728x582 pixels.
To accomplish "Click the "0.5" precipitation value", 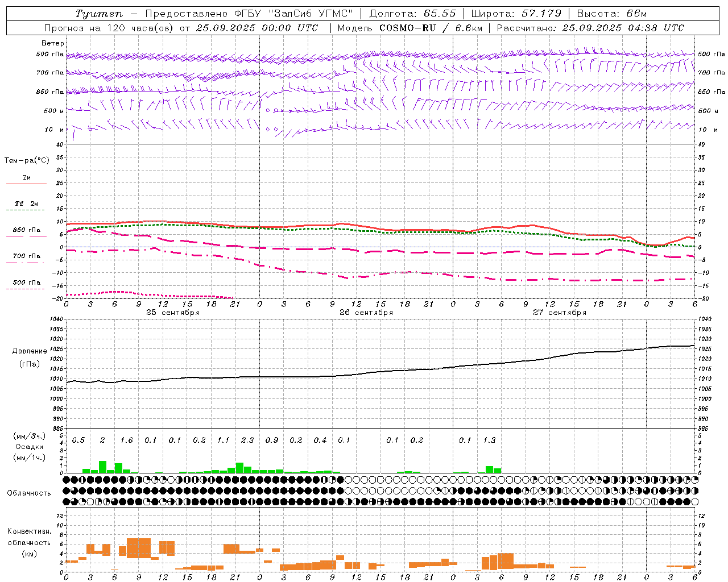I will click(x=78, y=440).
